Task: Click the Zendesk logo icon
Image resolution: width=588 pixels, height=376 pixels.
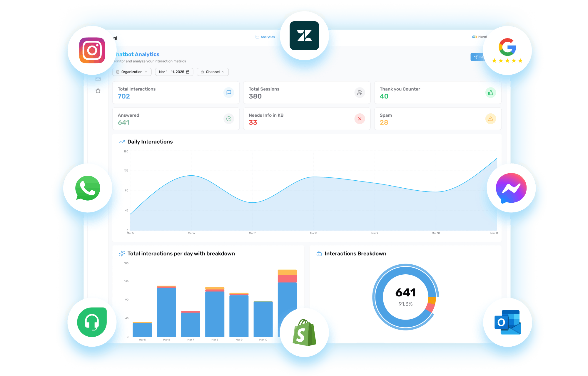Action: click(x=304, y=36)
